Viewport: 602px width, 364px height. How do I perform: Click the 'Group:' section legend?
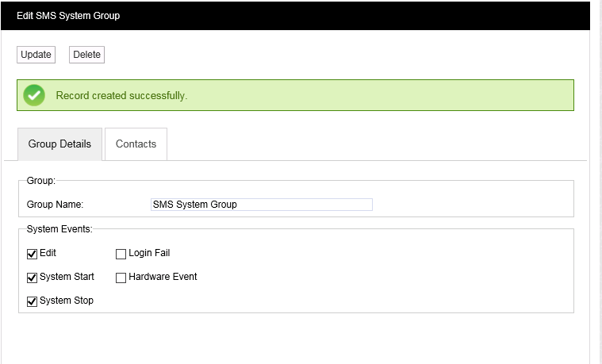pos(41,181)
